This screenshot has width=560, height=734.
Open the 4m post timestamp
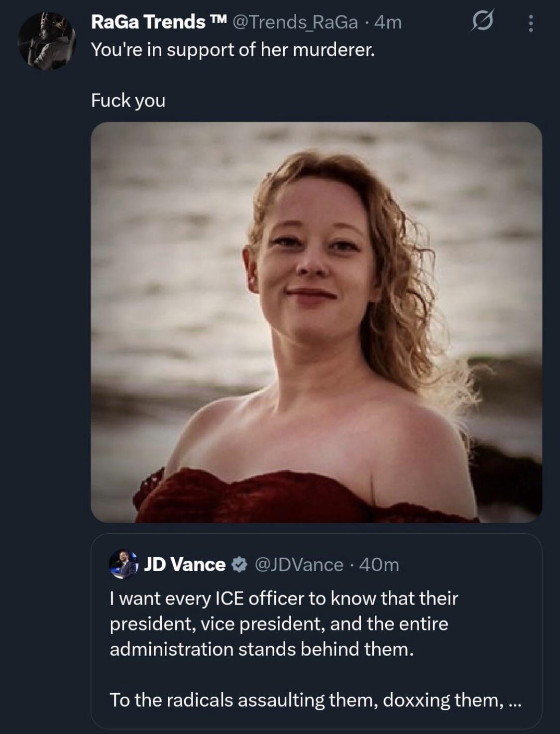(x=387, y=22)
